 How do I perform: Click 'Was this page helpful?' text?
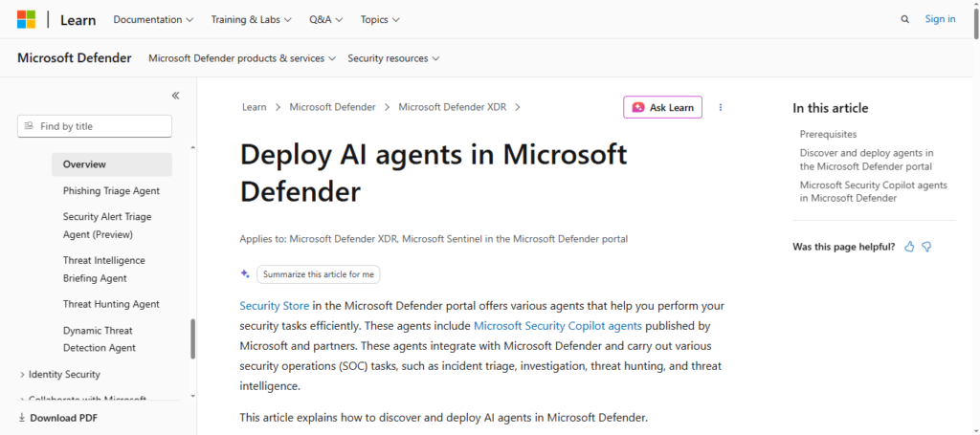point(844,247)
